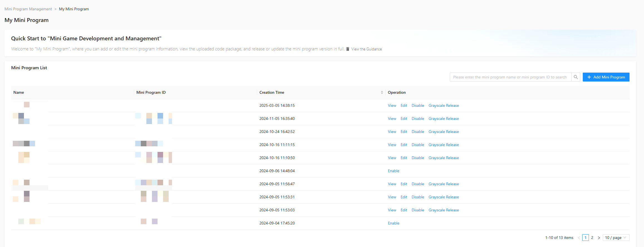This screenshot has width=644, height=247.
Task: Click the Operation column header
Action: click(x=508, y=92)
